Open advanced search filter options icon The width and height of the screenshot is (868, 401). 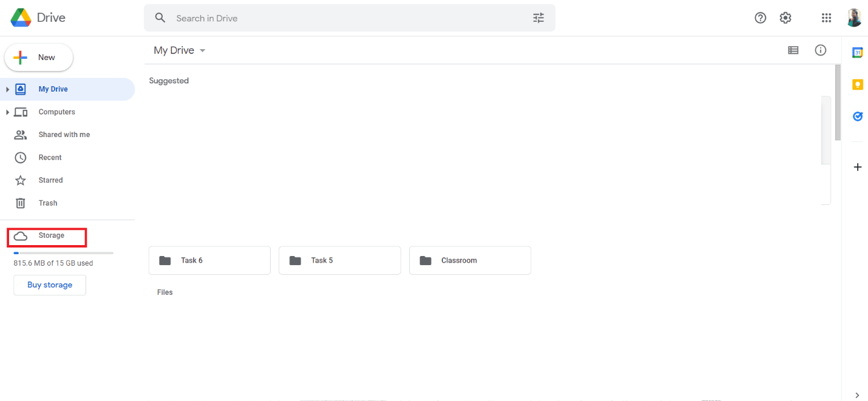[x=538, y=18]
